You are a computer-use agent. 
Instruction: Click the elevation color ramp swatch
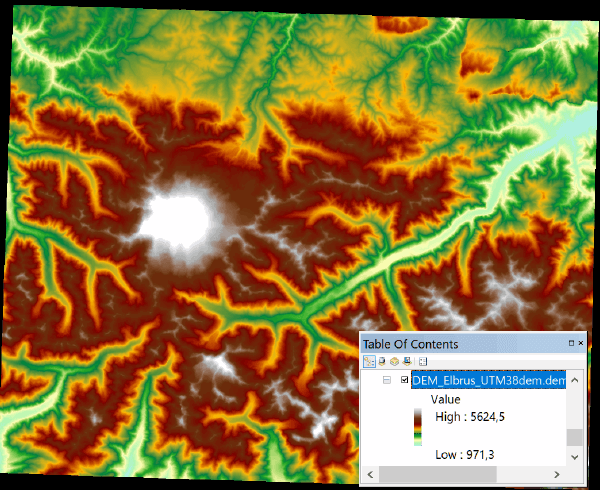point(417,427)
